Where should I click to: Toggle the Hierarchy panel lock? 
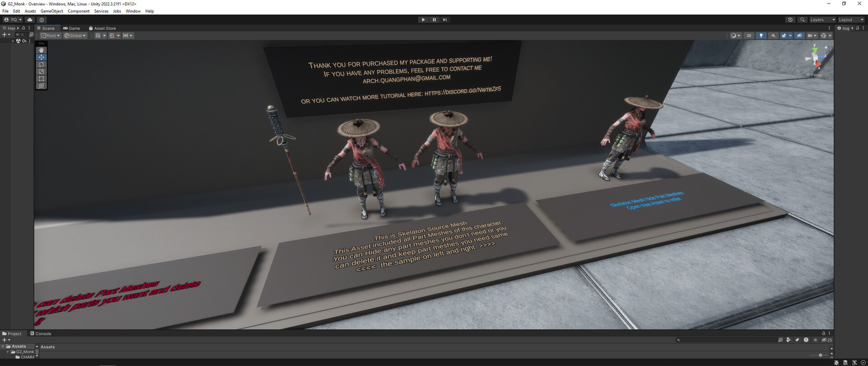[24, 28]
